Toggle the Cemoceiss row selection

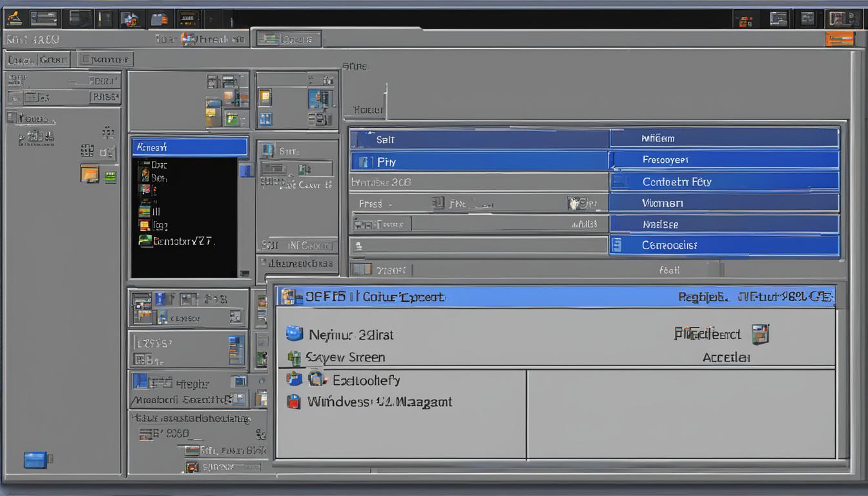tap(723, 245)
